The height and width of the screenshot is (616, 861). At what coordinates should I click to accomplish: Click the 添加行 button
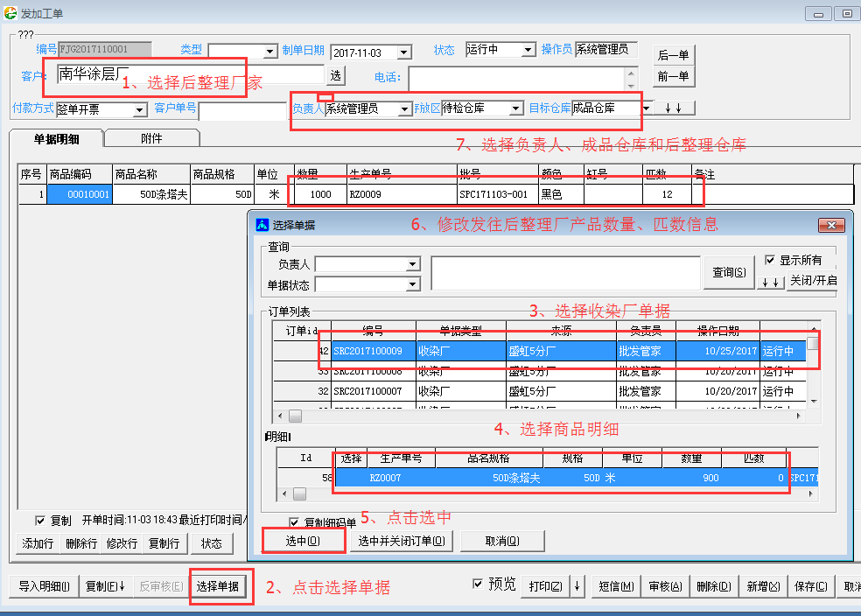38,543
